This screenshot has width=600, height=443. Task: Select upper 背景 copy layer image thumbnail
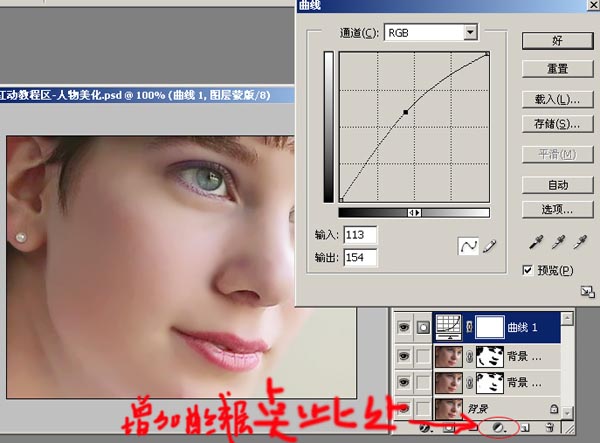pos(449,356)
